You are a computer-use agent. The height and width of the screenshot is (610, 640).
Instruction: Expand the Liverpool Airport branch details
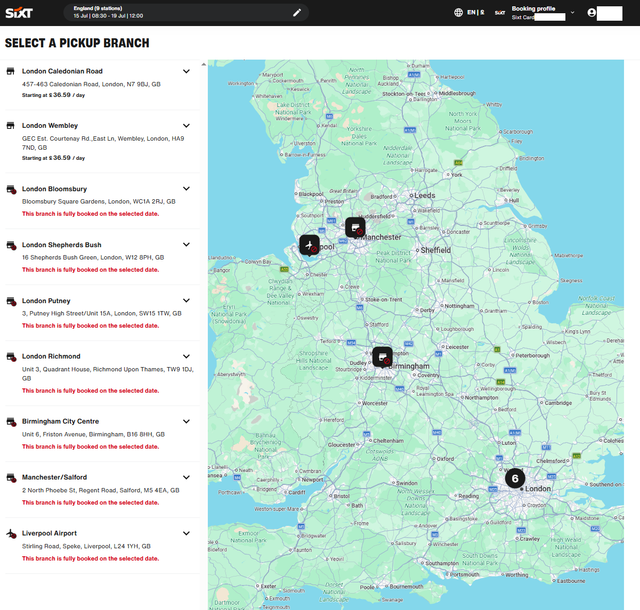point(186,533)
